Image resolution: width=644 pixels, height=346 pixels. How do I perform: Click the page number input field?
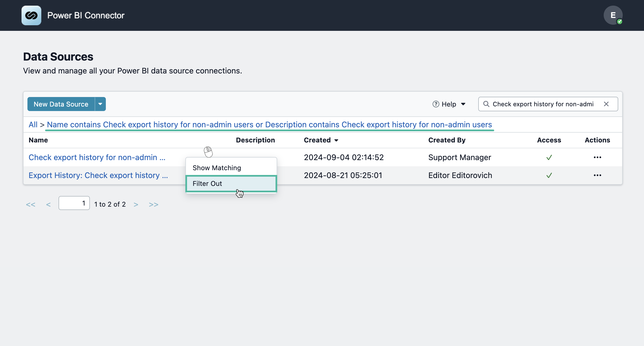coord(74,203)
